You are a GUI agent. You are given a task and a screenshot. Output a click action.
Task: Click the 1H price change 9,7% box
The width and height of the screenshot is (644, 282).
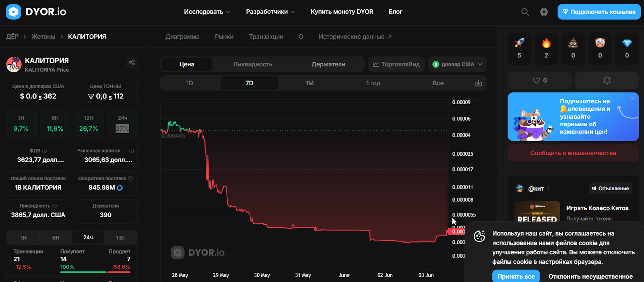(21, 124)
